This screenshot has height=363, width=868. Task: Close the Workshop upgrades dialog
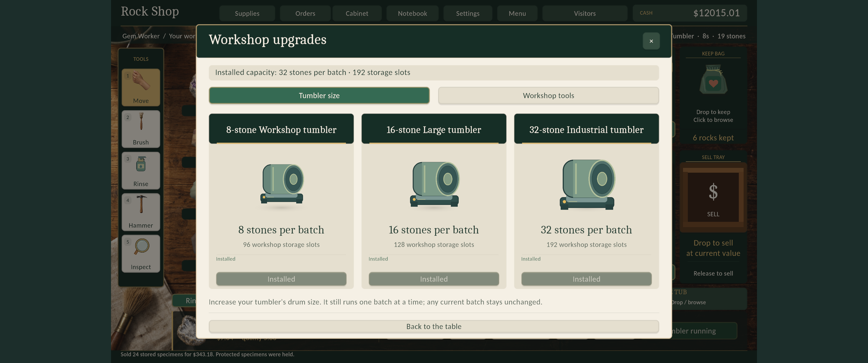pyautogui.click(x=651, y=41)
